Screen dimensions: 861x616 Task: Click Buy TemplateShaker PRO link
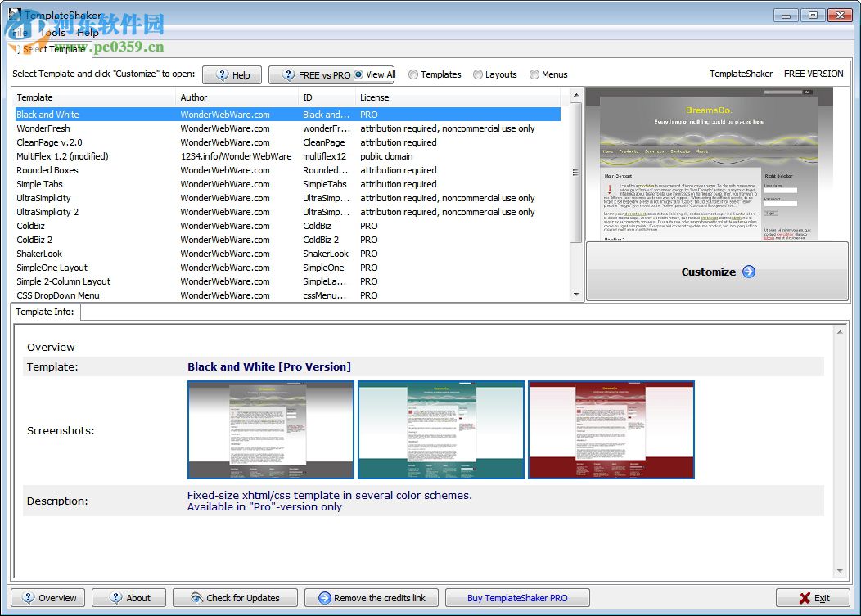tap(517, 598)
